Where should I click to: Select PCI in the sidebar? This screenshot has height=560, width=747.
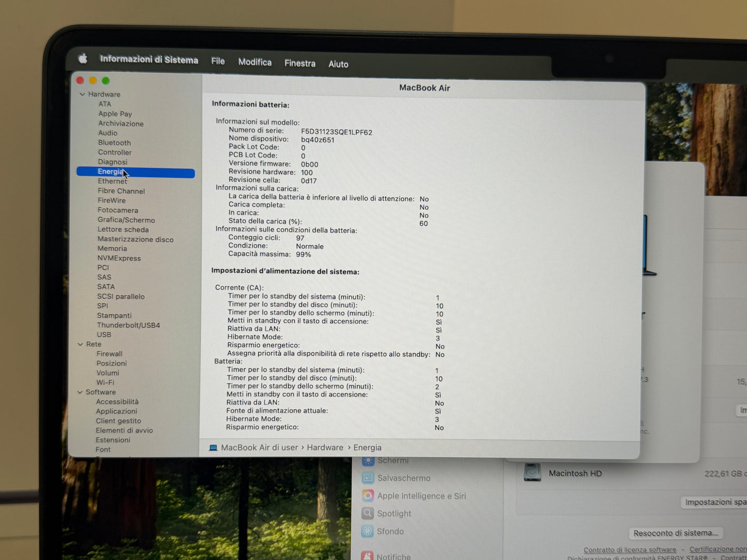coord(103,268)
